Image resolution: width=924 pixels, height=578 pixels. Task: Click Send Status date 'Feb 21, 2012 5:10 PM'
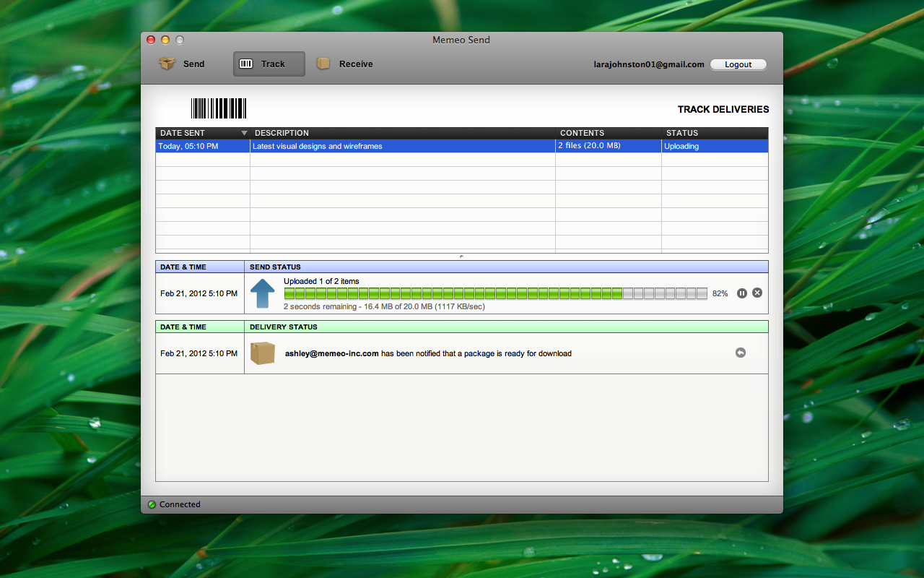pos(199,293)
